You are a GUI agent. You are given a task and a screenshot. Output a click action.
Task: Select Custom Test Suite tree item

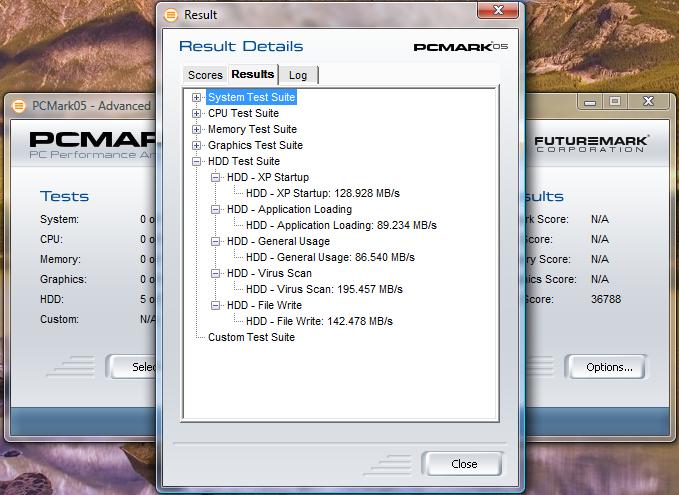click(x=252, y=337)
